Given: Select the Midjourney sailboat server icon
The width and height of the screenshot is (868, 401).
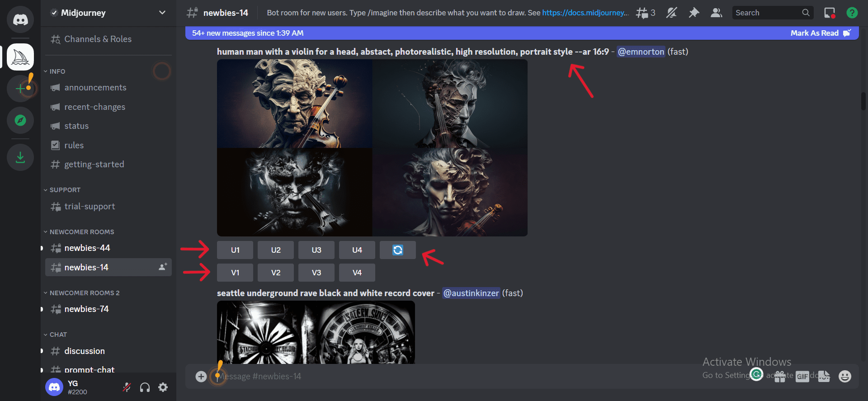Looking at the screenshot, I should click(20, 57).
